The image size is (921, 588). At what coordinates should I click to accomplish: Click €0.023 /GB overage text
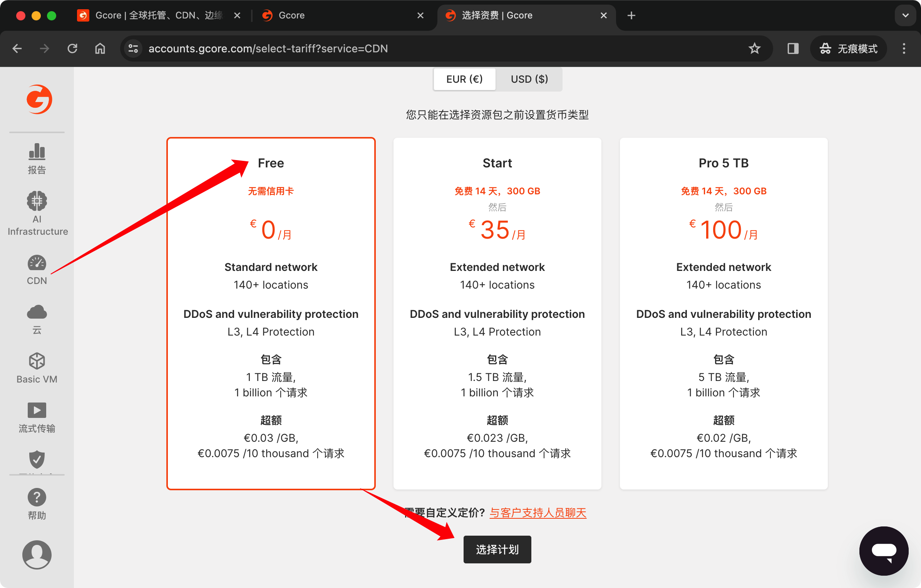point(497,438)
